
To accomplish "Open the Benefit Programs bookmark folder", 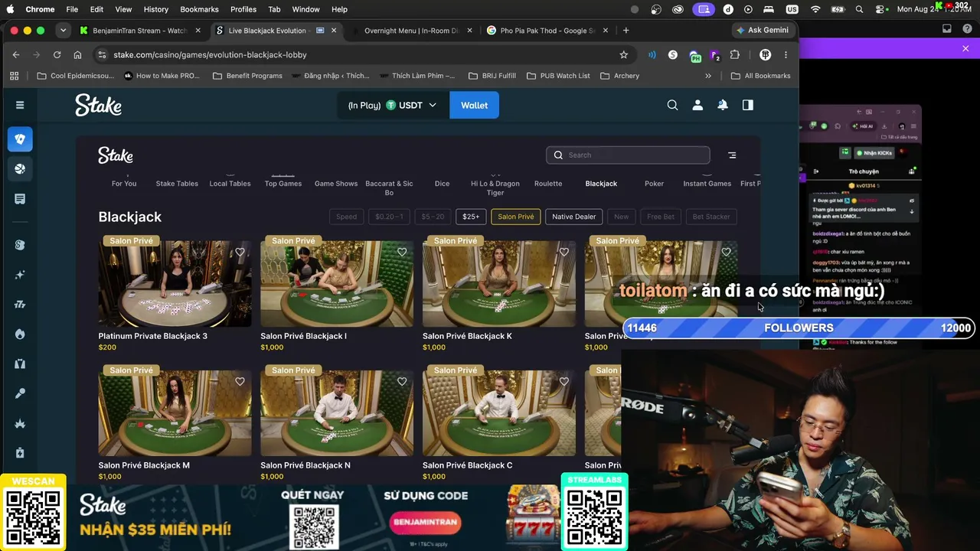I will click(247, 76).
